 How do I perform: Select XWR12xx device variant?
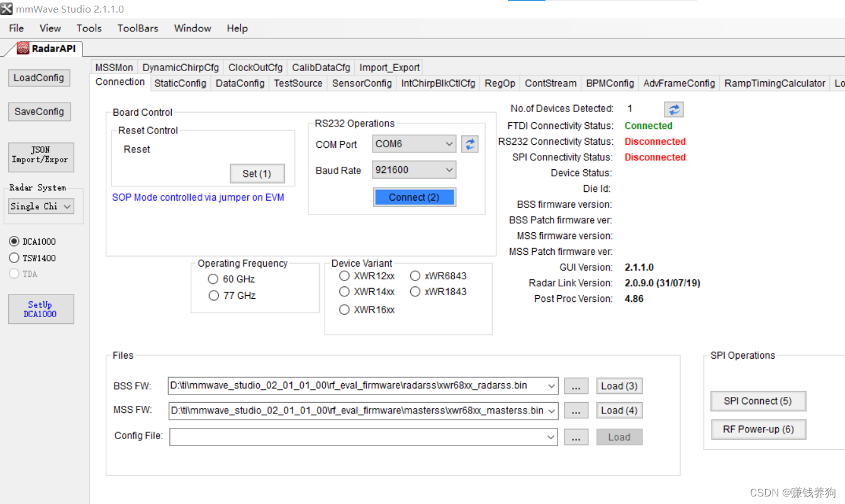click(344, 276)
